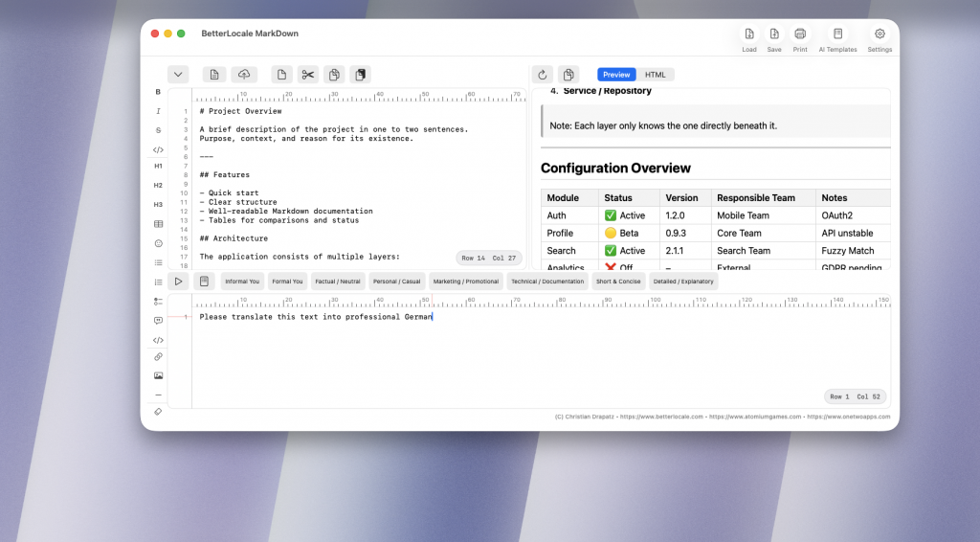This screenshot has height=542, width=980.
Task: Click the cloud upload icon
Action: (244, 75)
